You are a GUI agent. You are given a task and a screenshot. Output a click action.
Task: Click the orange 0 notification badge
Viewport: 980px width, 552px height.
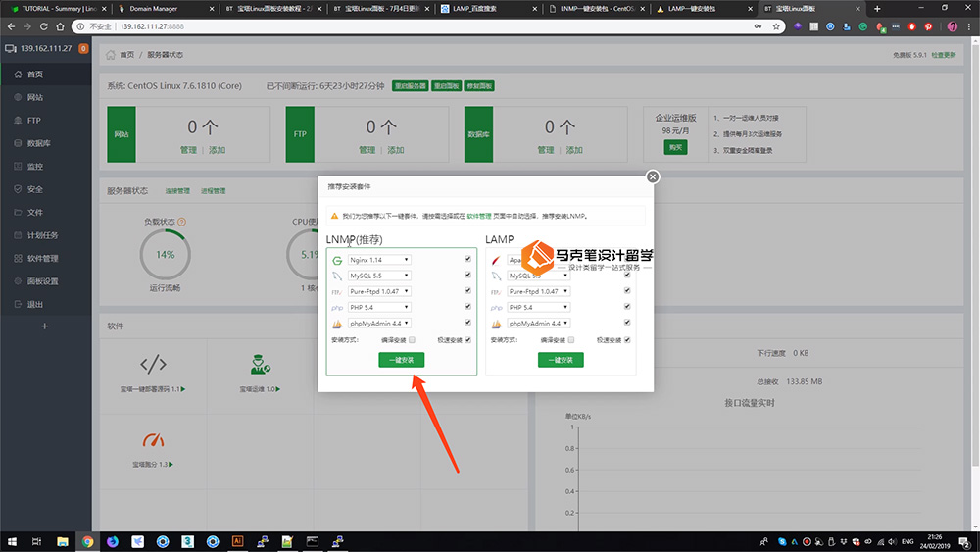[x=83, y=48]
